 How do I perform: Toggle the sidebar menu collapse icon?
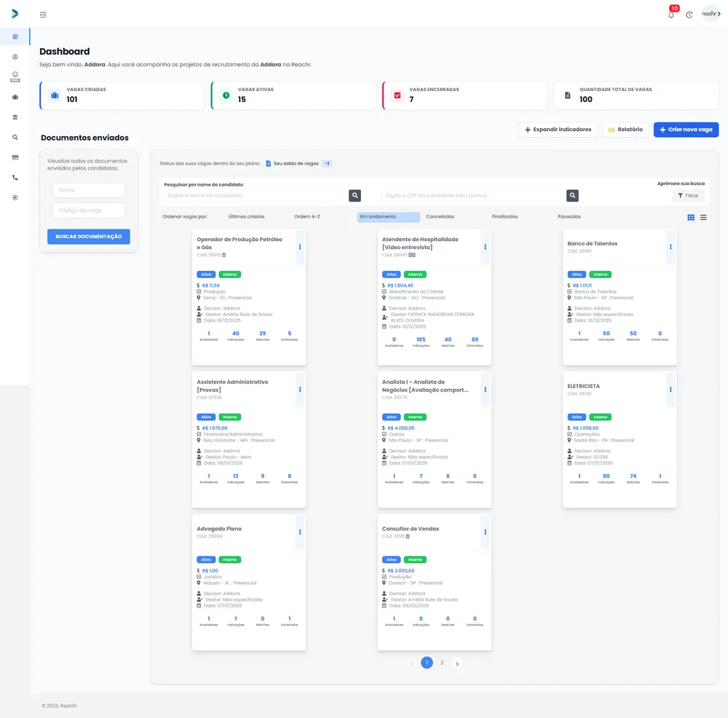43,15
